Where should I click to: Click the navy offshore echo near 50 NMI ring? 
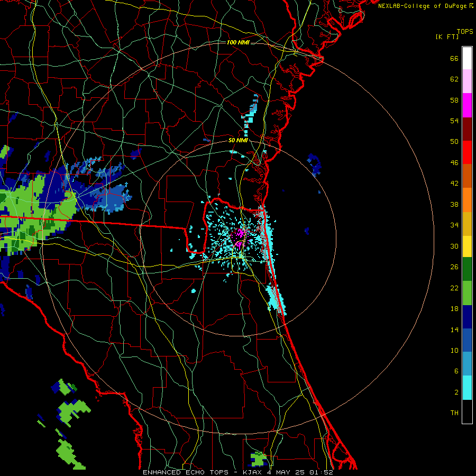tap(314, 164)
